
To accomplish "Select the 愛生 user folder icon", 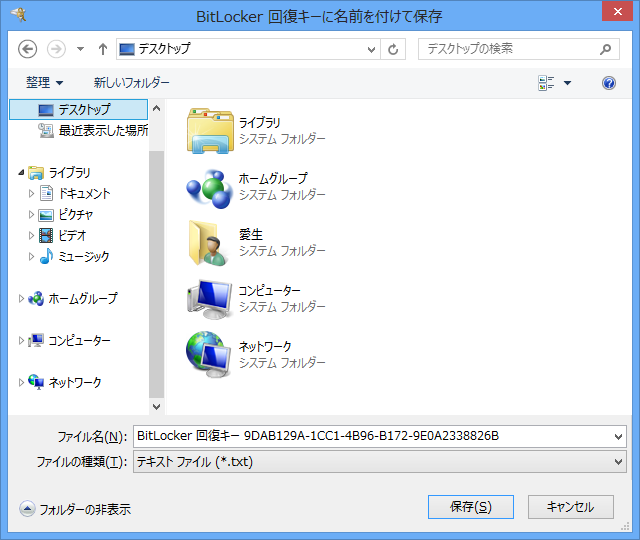I will tap(209, 244).
